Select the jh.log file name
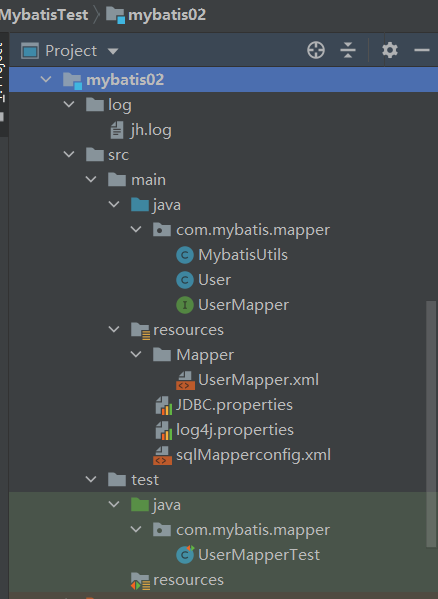 [150, 130]
